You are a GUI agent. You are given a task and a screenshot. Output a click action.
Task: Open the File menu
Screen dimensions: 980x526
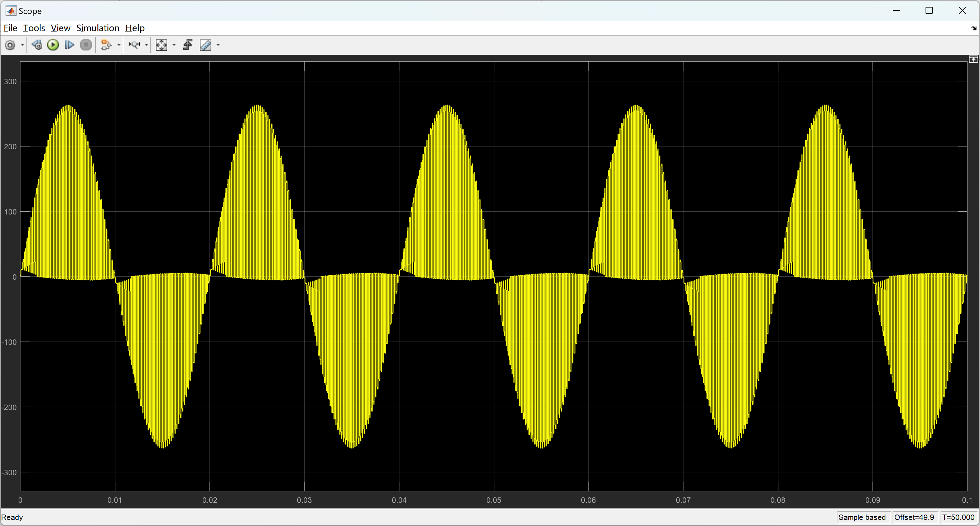pyautogui.click(x=10, y=28)
